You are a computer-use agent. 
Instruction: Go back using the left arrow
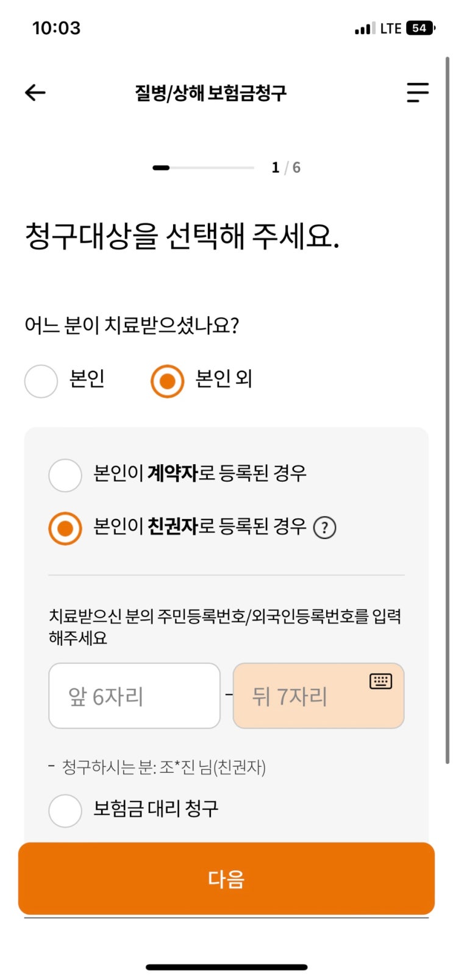pyautogui.click(x=35, y=93)
